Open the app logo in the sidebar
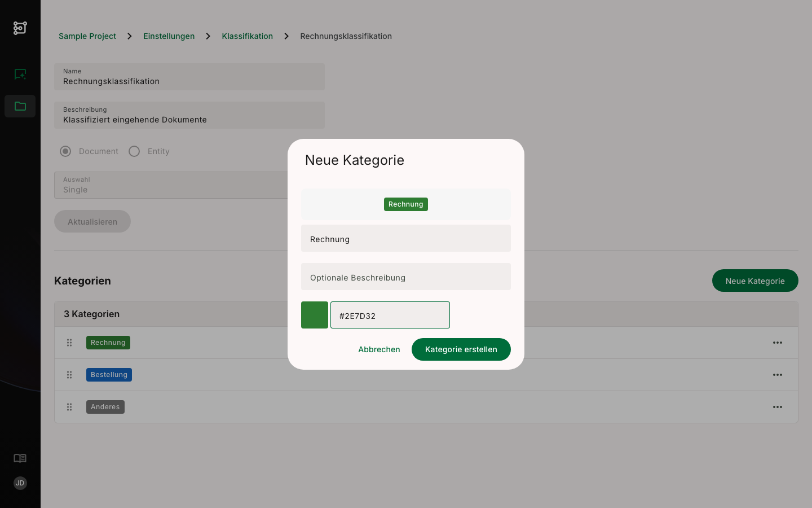This screenshot has height=508, width=812. pos(20,28)
